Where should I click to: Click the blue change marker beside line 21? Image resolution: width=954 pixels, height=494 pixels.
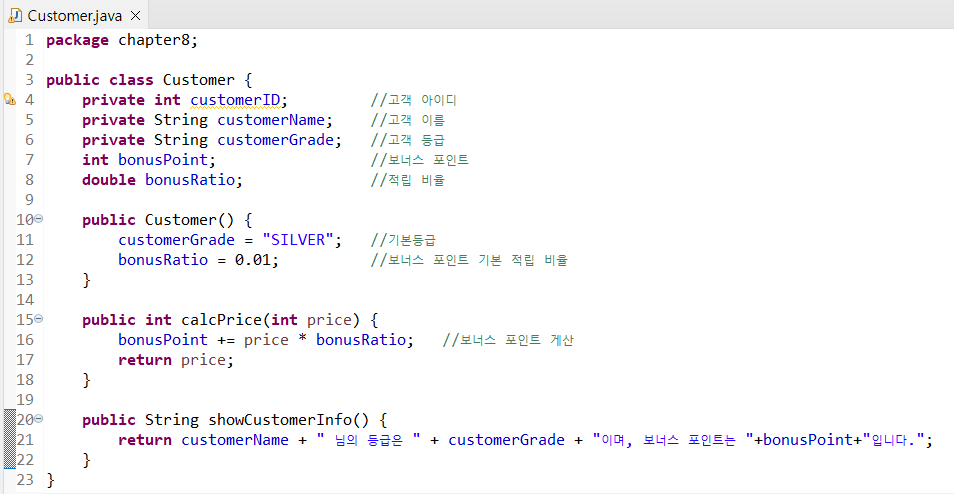pos(9,440)
